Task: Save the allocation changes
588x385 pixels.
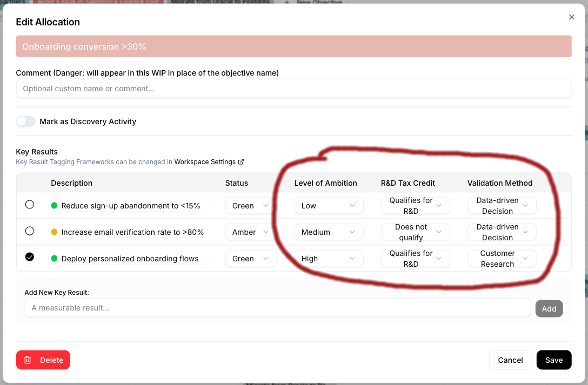Action: click(x=553, y=360)
